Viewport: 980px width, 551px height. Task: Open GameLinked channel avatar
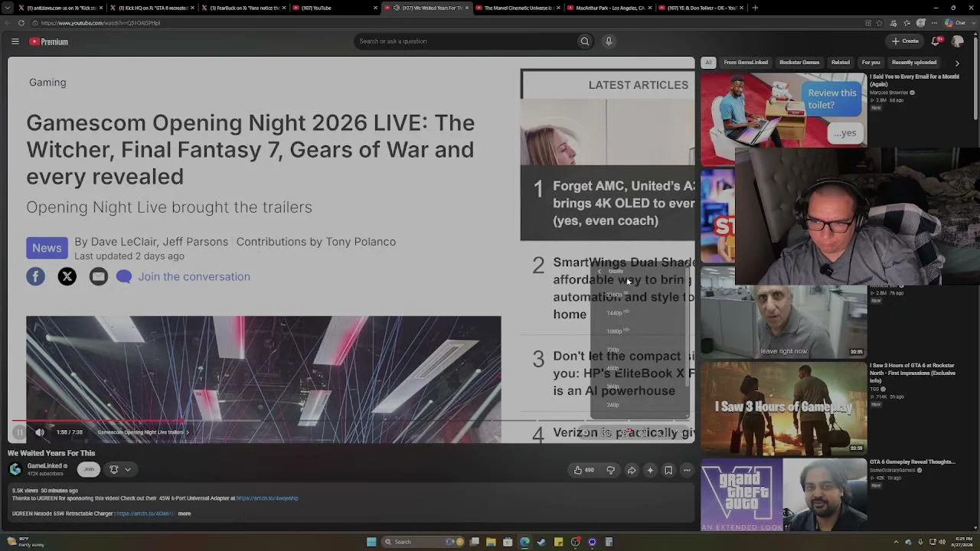[15, 469]
